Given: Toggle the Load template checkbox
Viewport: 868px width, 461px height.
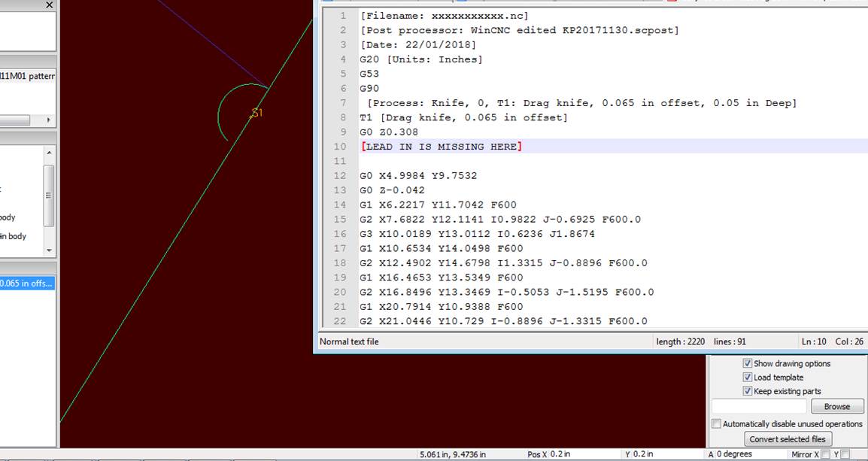Looking at the screenshot, I should (748, 378).
